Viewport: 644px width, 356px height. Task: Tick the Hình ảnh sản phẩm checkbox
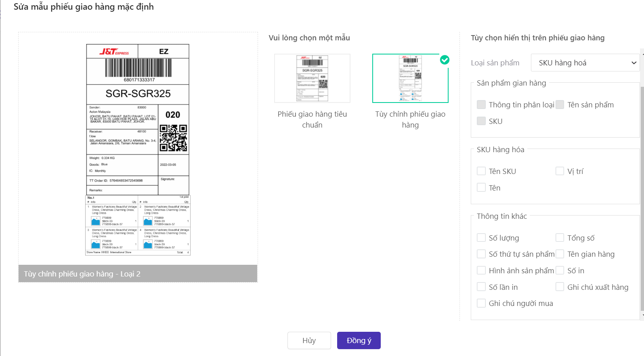(x=481, y=270)
